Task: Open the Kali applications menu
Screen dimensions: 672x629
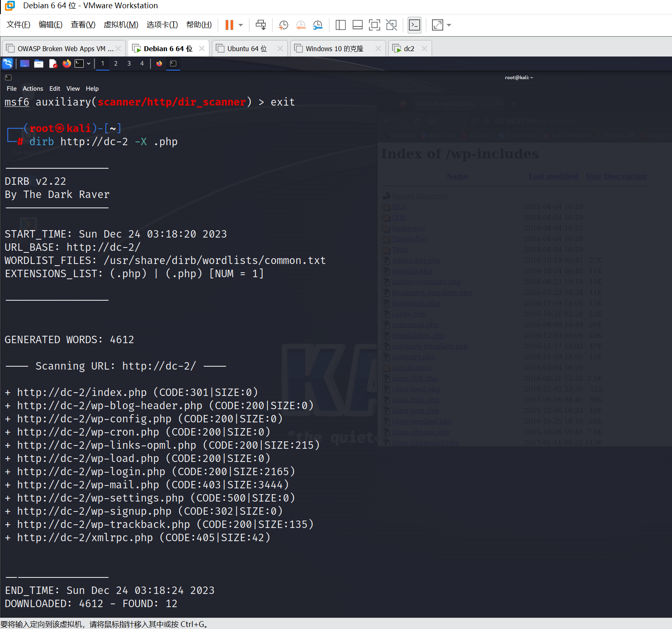Action: [x=7, y=64]
